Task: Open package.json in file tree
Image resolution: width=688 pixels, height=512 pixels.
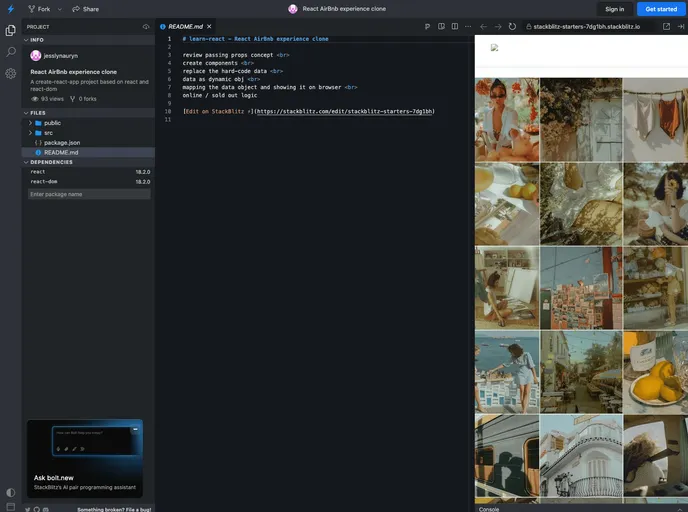Action: click(x=61, y=143)
